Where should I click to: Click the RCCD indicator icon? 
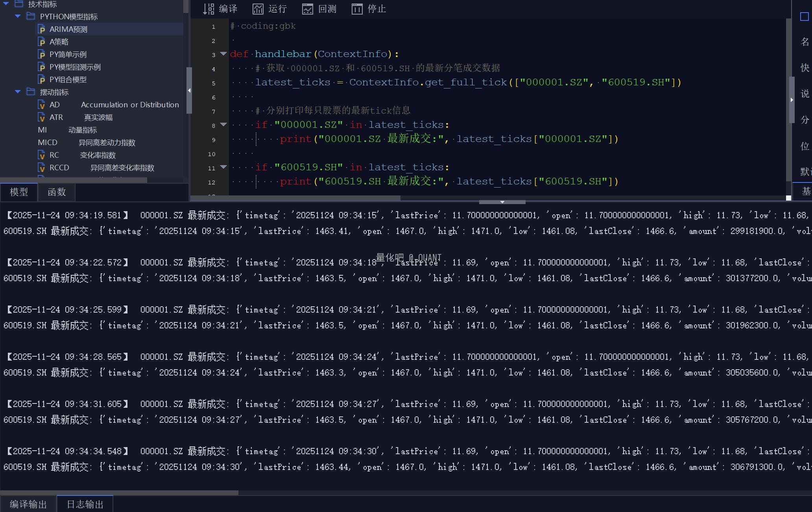point(42,168)
